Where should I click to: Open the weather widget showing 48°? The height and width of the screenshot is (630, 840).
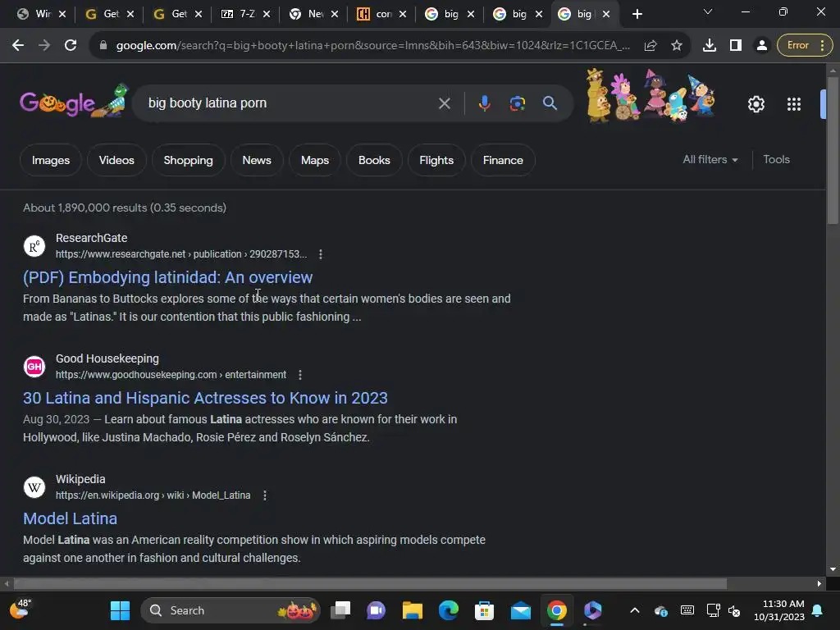point(21,609)
